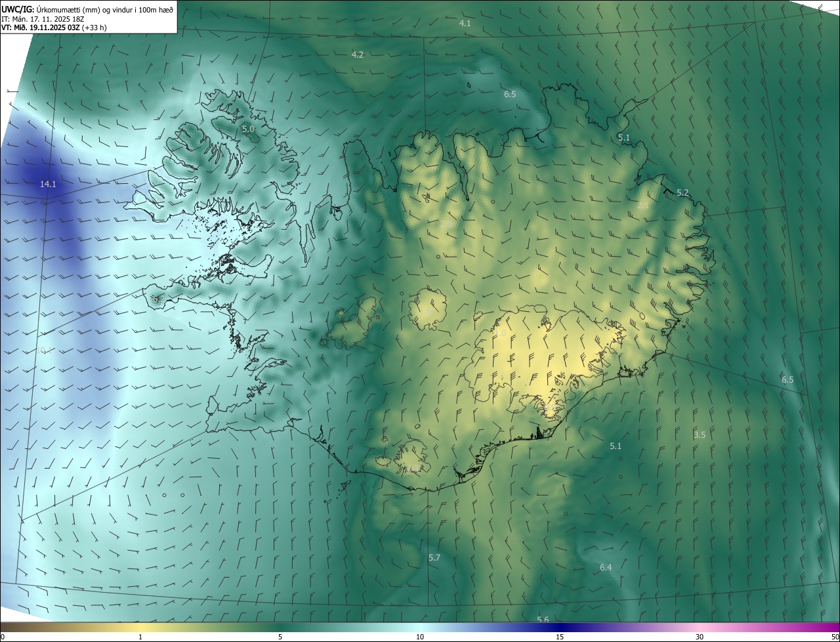Click the yellow section of the colour bar
The image size is (840, 642).
140,628
